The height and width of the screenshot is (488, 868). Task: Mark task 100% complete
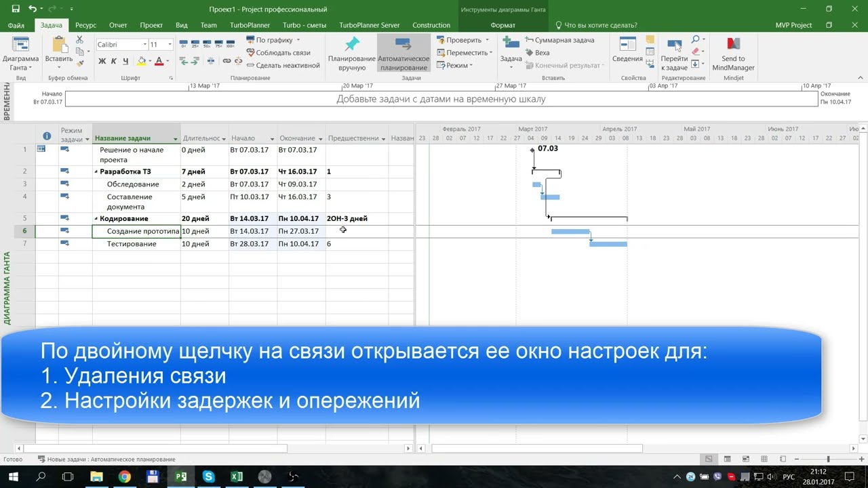pos(230,44)
